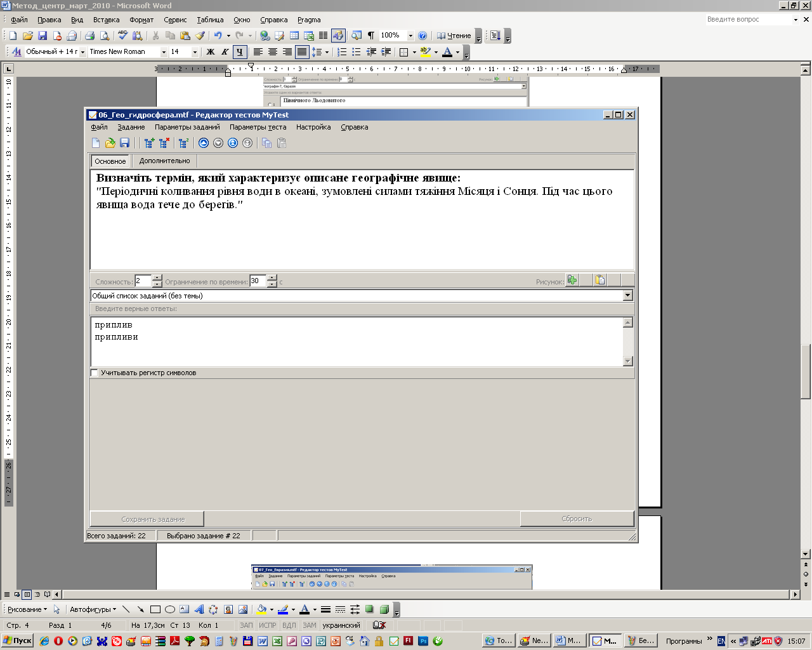Click 3D style icon in drawing toolbar
Screen dimensions: 812x650
click(384, 609)
